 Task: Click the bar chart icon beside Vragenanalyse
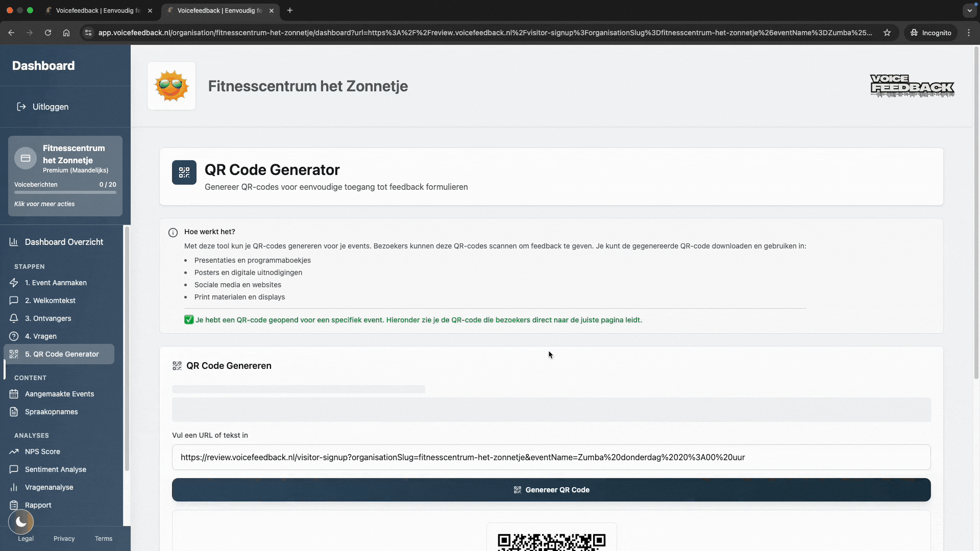[x=14, y=487]
